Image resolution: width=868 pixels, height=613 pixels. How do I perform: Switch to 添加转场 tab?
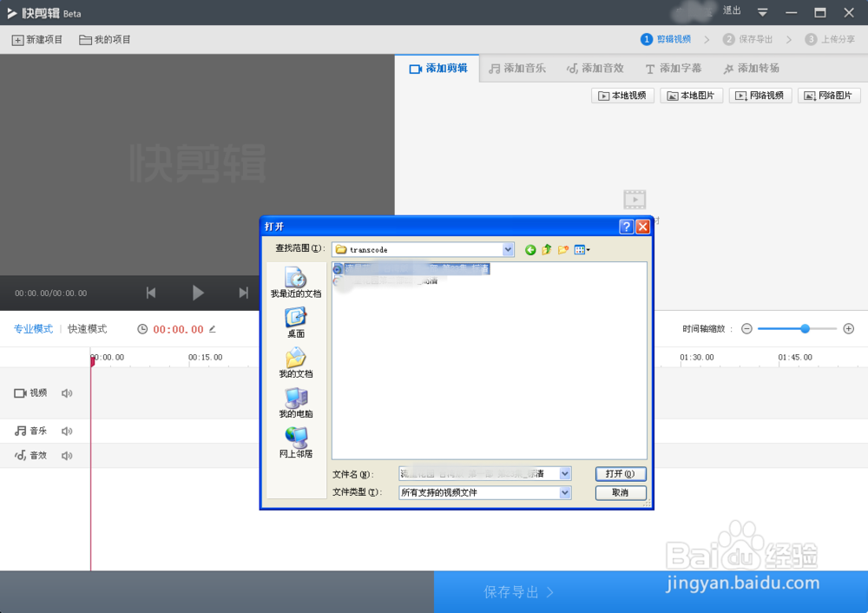click(x=751, y=68)
